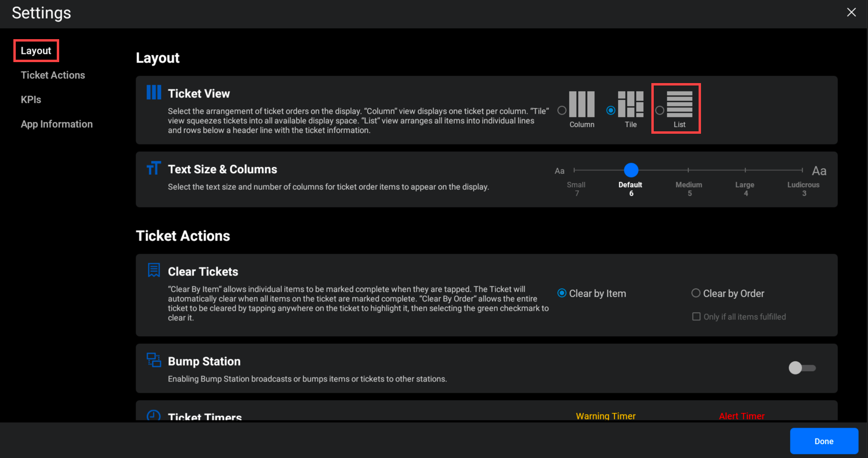Close the Settings dialog
The image size is (868, 458).
pyautogui.click(x=851, y=12)
